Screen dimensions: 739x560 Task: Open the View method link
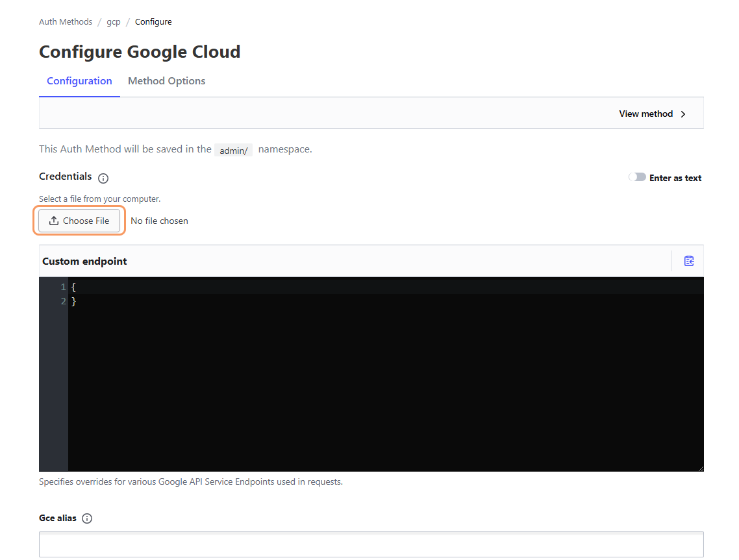pos(645,114)
